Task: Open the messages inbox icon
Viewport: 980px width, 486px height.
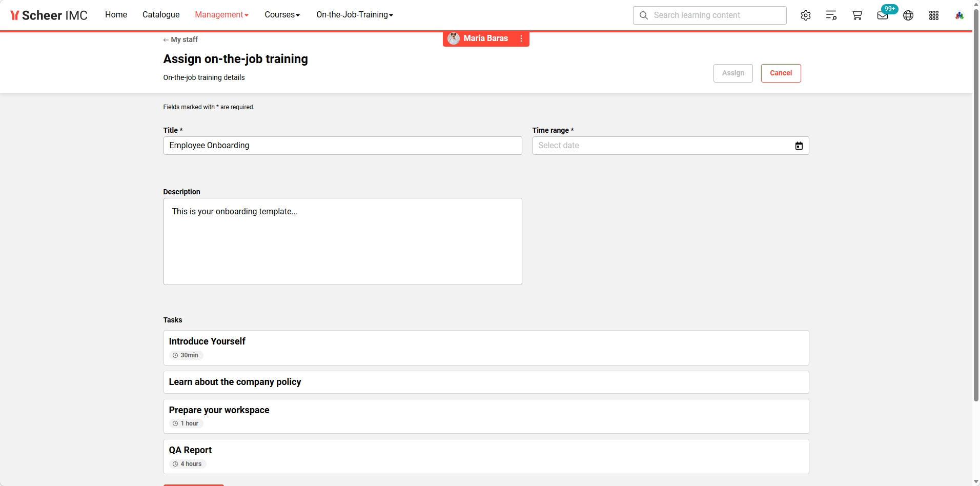Action: [x=883, y=15]
